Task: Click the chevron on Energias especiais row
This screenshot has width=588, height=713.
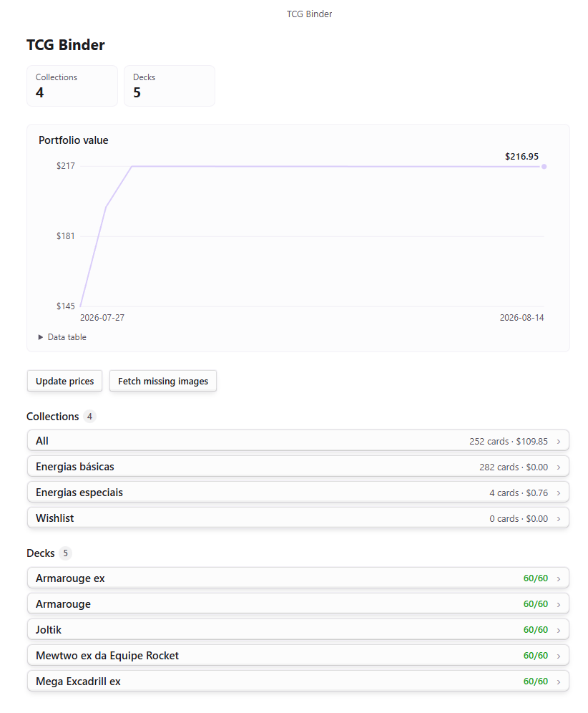Action: click(x=559, y=493)
